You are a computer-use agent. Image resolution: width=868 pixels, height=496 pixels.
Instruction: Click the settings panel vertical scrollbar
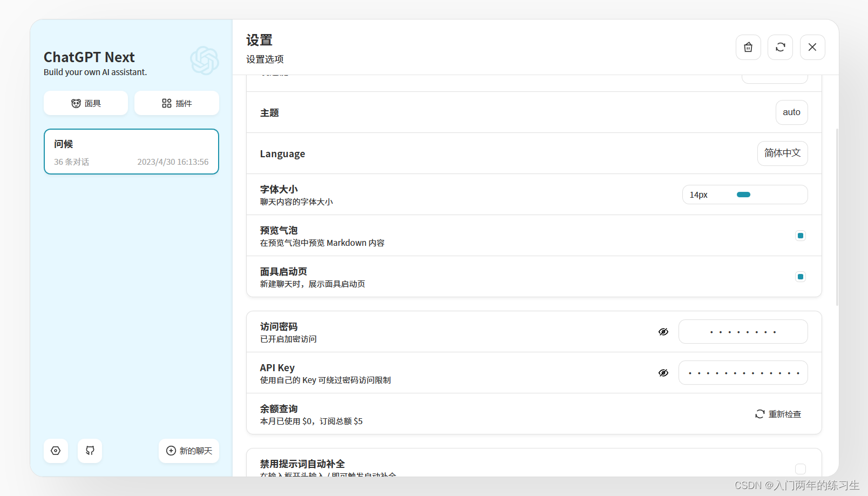click(837, 217)
